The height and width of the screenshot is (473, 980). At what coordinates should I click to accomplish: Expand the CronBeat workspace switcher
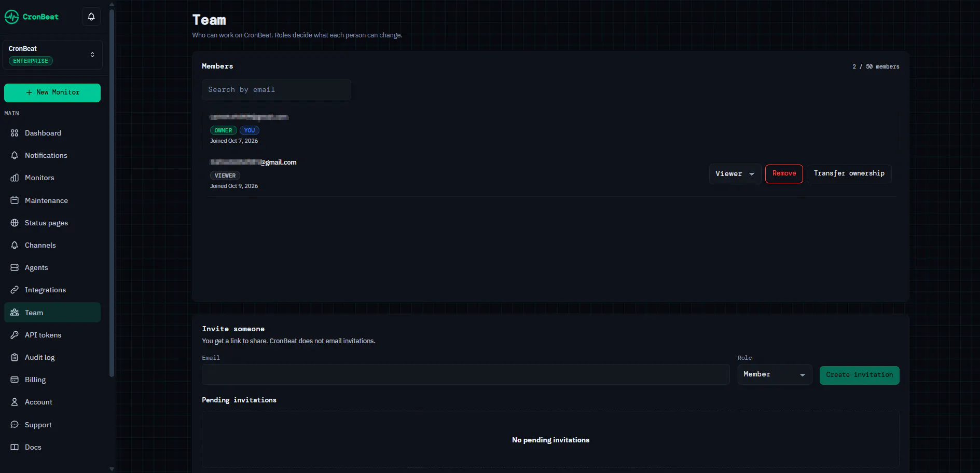(52, 55)
